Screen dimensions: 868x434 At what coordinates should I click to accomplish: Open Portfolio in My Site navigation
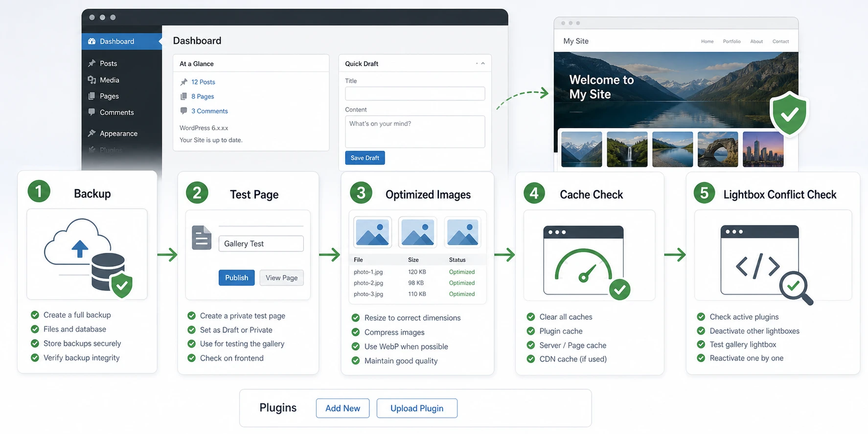731,42
